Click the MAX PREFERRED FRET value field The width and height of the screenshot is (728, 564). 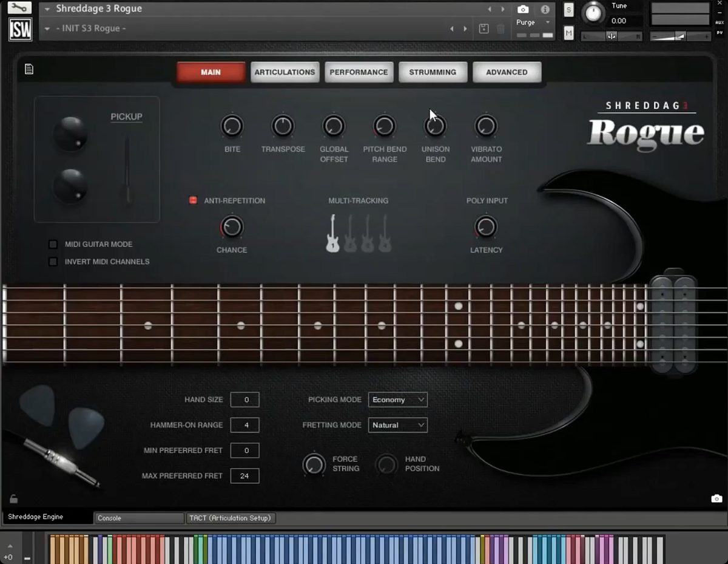click(x=245, y=476)
